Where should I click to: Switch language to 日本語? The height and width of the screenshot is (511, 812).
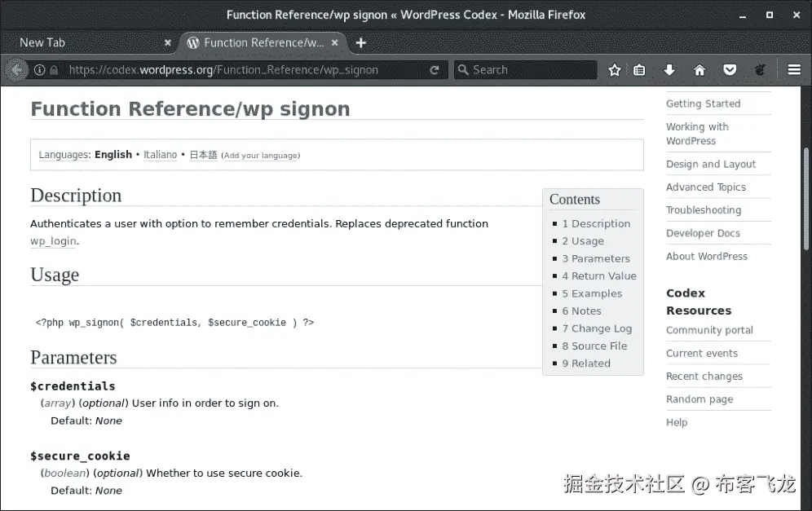(x=203, y=155)
